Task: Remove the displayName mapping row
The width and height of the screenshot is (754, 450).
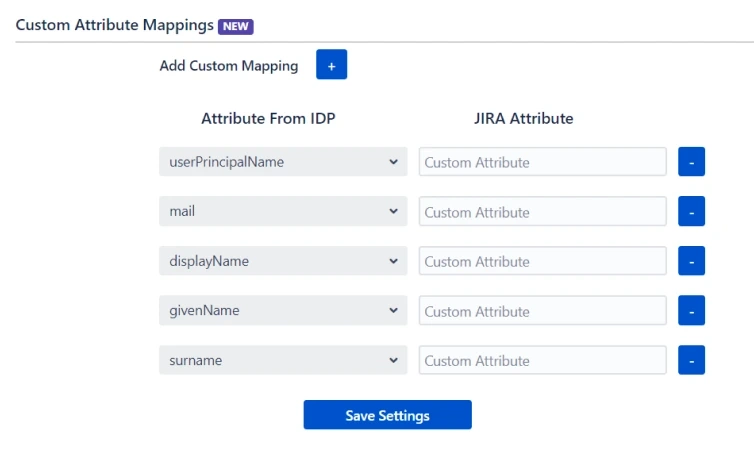Action: tap(691, 261)
